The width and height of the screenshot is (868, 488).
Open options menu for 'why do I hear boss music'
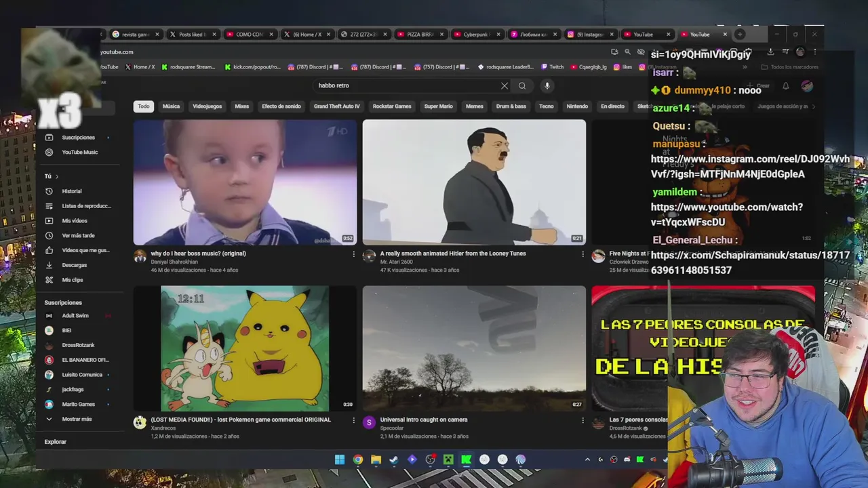[353, 254]
